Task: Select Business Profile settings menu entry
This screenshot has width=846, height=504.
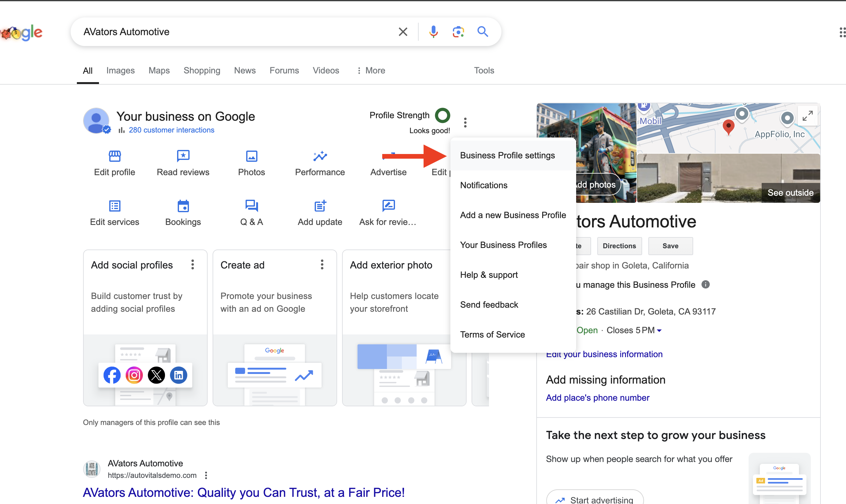Action: pyautogui.click(x=513, y=155)
